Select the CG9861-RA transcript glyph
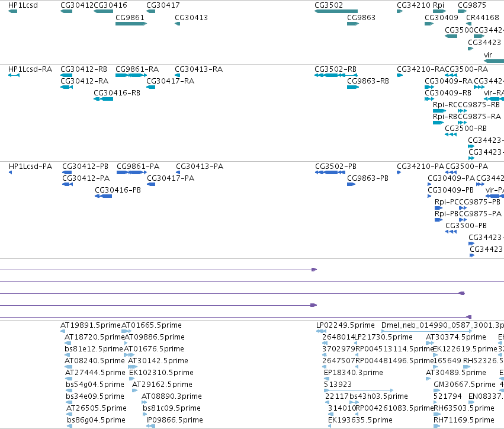Image resolution: width=504 pixels, height=429 pixels. pos(131,75)
